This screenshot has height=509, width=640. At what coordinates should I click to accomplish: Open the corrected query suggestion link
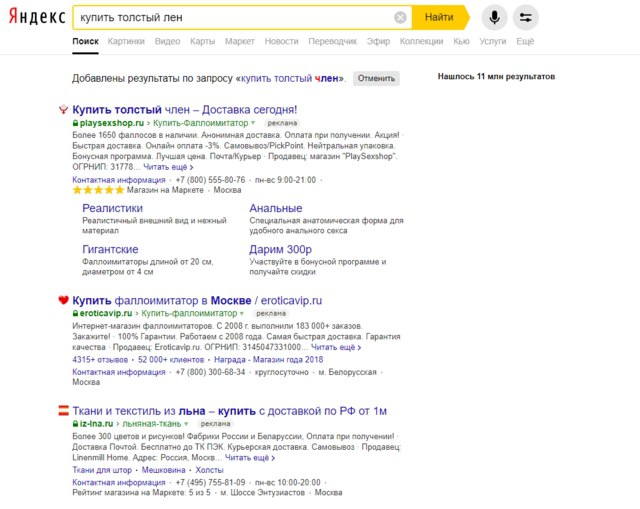[x=289, y=78]
